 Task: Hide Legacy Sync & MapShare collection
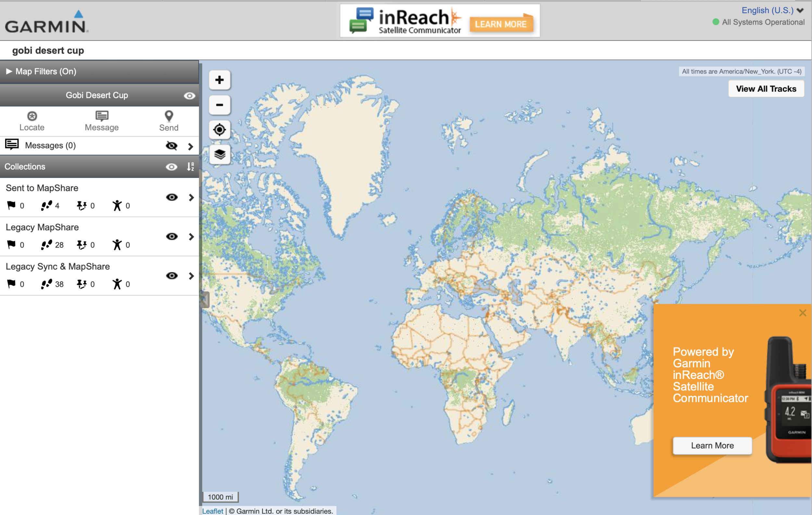pyautogui.click(x=172, y=276)
